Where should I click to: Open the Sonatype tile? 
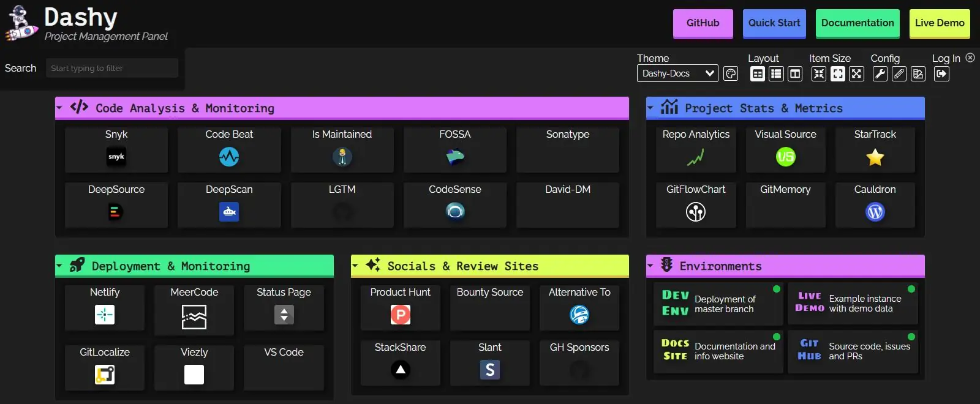pos(568,149)
